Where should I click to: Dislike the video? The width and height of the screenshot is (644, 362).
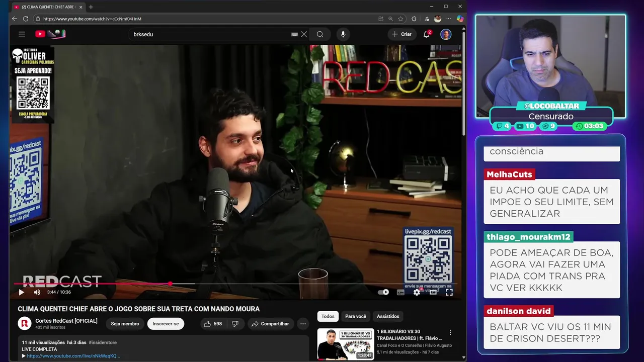coord(235,324)
